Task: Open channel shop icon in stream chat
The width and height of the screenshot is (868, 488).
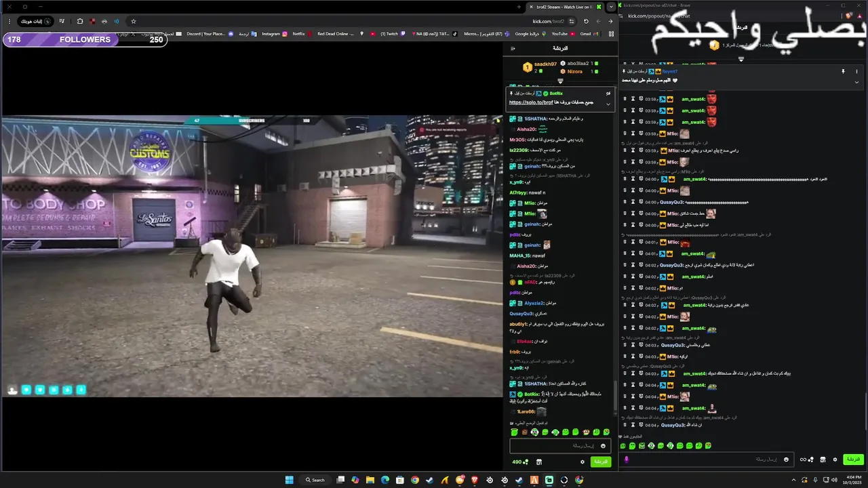Action: (539, 462)
